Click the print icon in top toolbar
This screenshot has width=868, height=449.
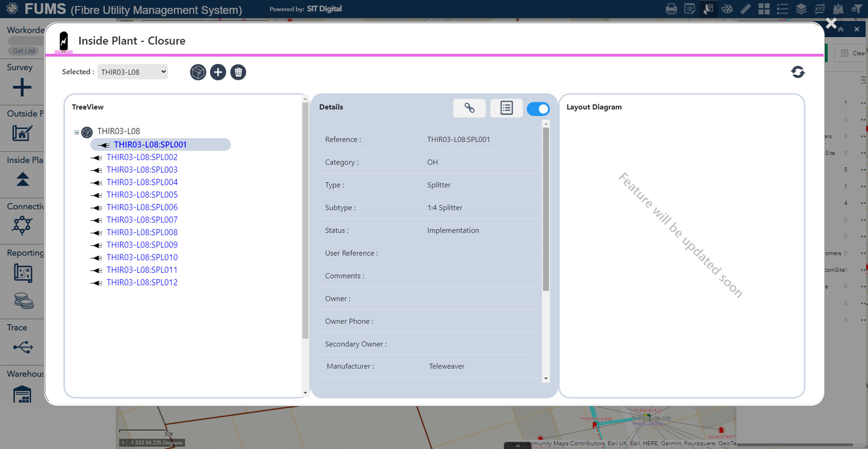(671, 9)
